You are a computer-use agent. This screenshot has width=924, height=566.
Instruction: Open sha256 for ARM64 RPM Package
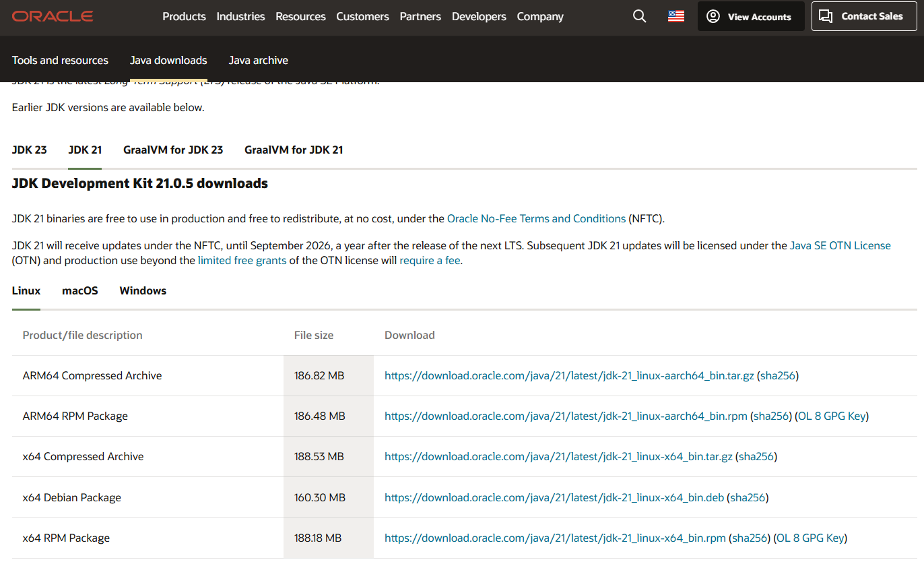(771, 416)
